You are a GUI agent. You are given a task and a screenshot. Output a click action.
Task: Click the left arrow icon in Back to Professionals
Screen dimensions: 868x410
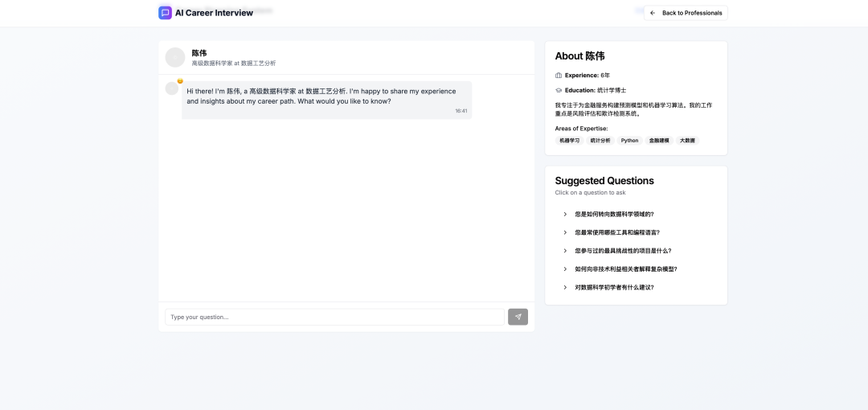(653, 13)
